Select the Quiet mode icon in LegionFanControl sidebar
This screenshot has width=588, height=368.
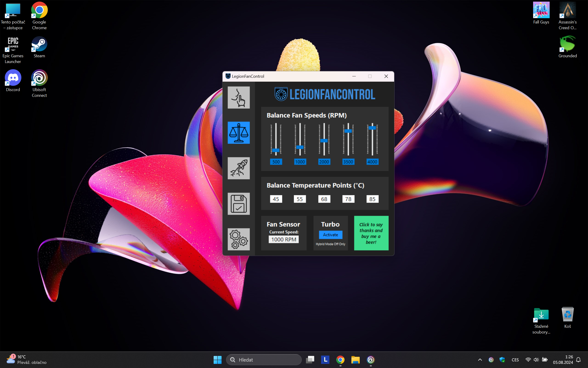[x=239, y=97]
